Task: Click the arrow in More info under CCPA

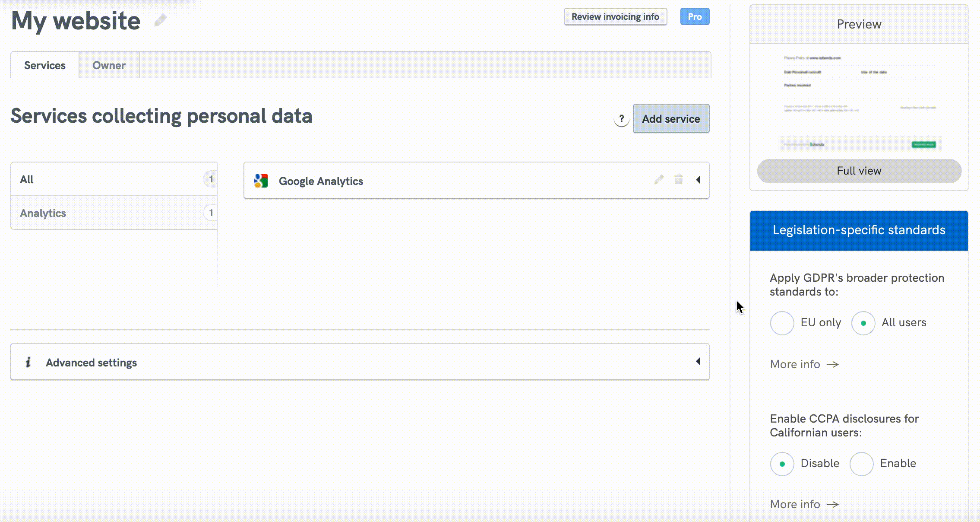Action: (833, 504)
